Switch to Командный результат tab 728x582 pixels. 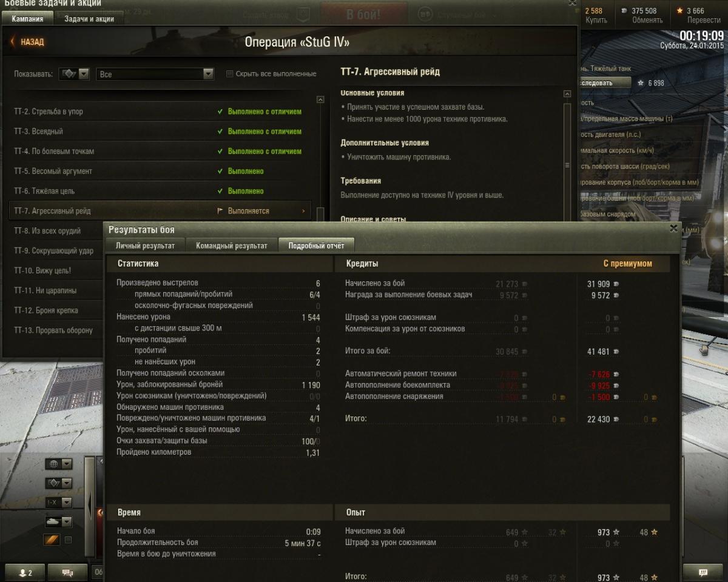[231, 246]
